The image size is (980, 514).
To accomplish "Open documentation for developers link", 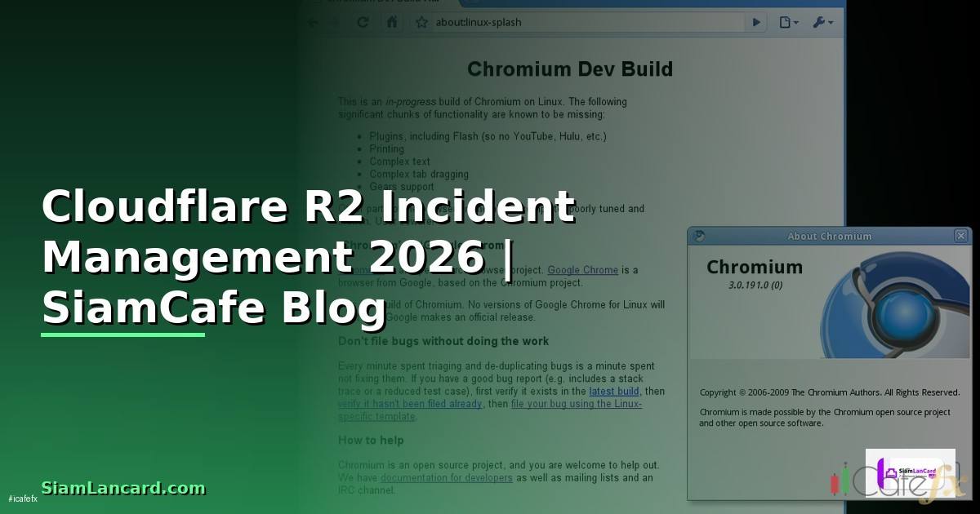I will click(x=446, y=477).
